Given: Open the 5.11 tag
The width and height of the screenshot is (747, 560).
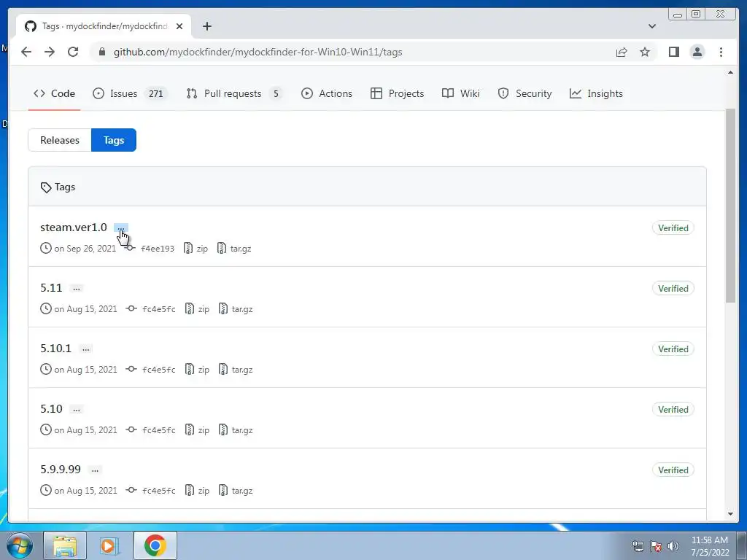Looking at the screenshot, I should coord(51,287).
